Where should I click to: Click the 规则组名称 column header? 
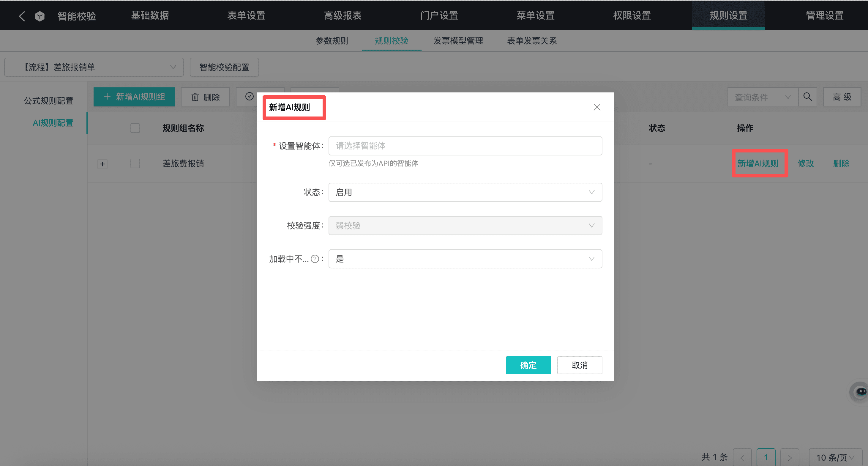[x=183, y=128]
